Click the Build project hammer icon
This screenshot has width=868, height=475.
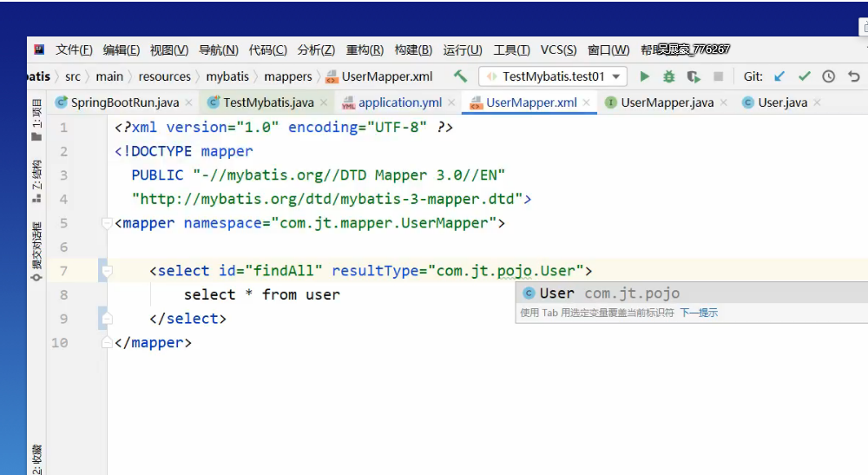[x=460, y=76]
